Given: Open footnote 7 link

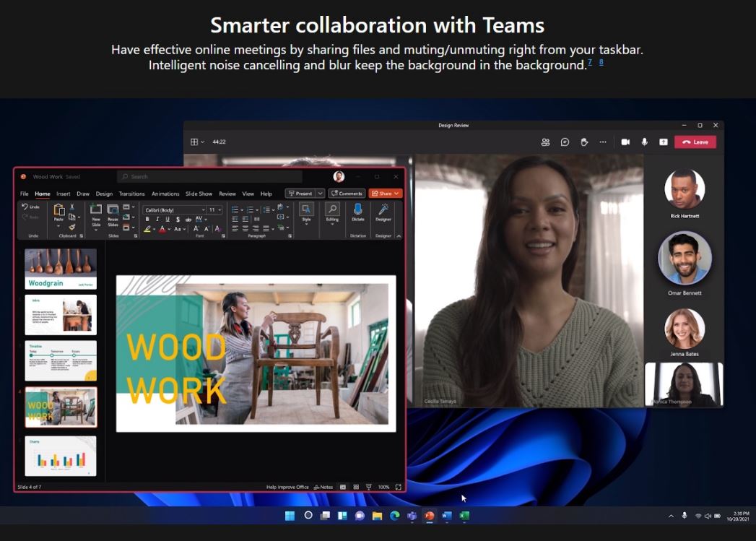Looking at the screenshot, I should coord(590,62).
